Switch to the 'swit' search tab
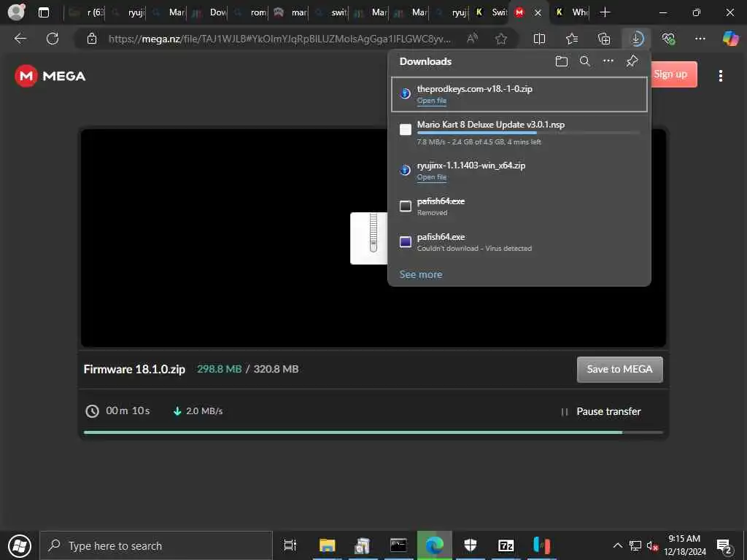The image size is (747, 560). coord(331,12)
